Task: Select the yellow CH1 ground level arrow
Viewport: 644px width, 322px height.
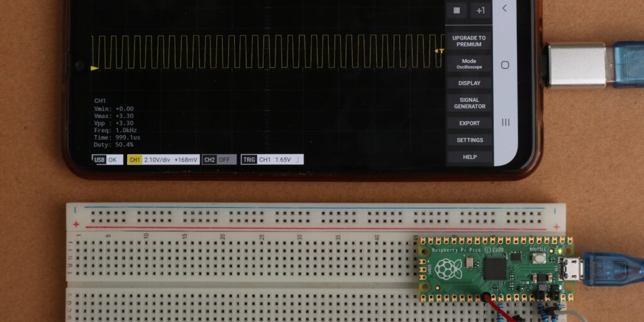Action: (x=94, y=68)
